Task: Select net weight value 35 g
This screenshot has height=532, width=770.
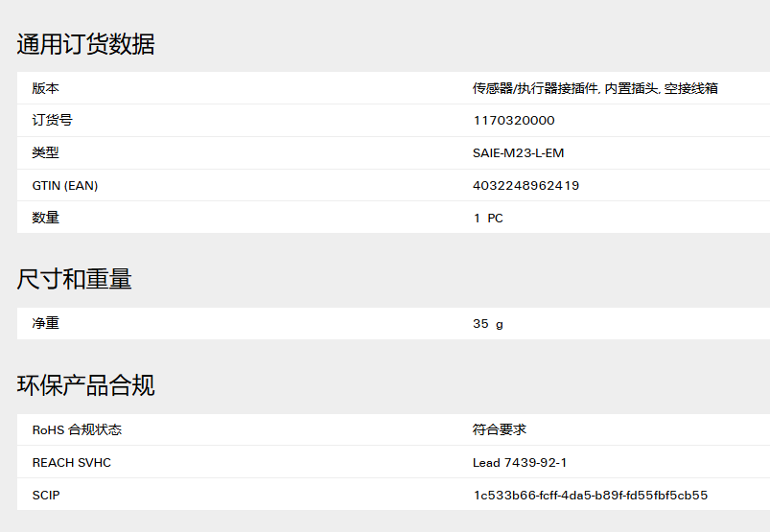Action: [488, 324]
